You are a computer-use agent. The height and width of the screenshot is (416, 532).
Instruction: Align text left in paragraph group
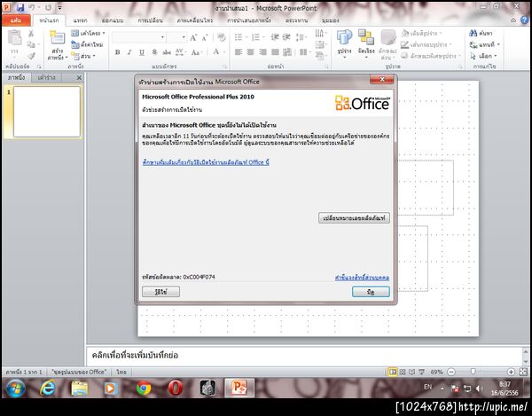pos(239,52)
